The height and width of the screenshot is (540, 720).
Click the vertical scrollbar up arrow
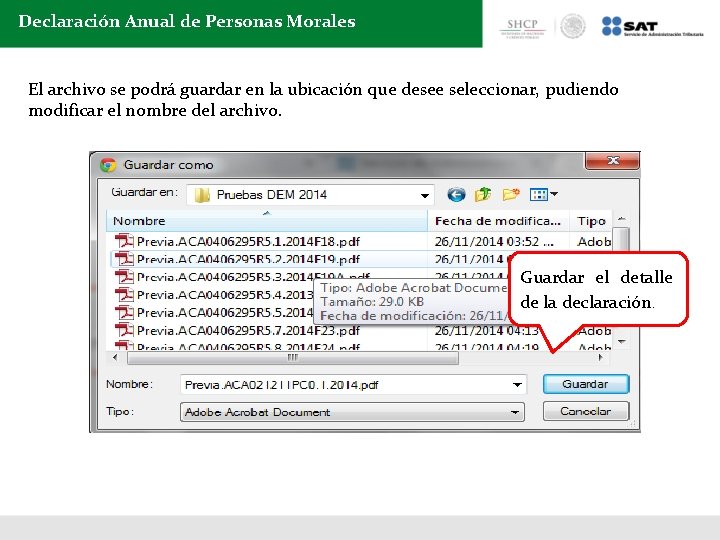pos(622,219)
